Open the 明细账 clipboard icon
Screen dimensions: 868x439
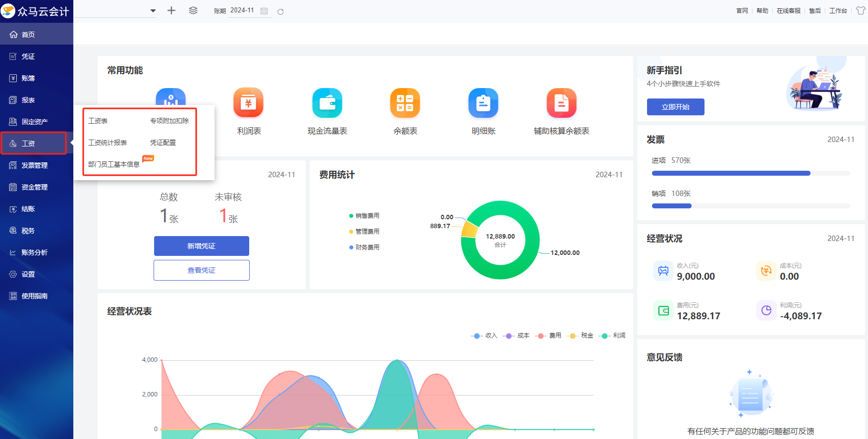[484, 102]
